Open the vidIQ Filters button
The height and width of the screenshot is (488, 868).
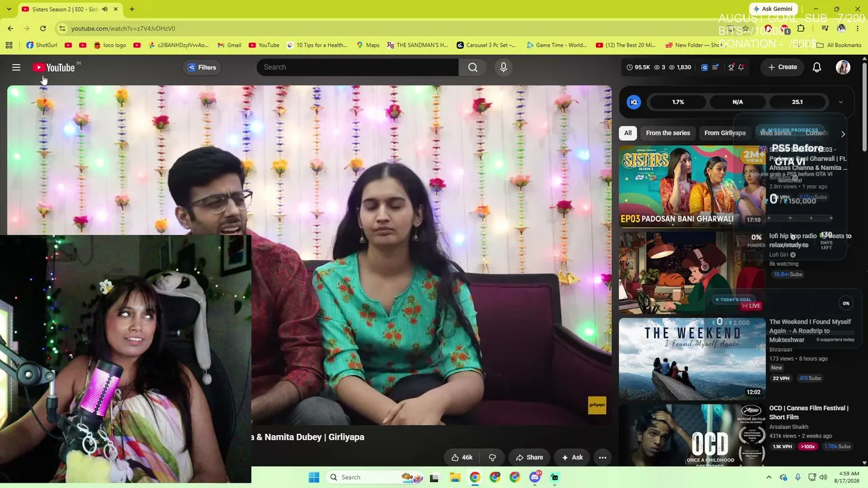point(202,67)
